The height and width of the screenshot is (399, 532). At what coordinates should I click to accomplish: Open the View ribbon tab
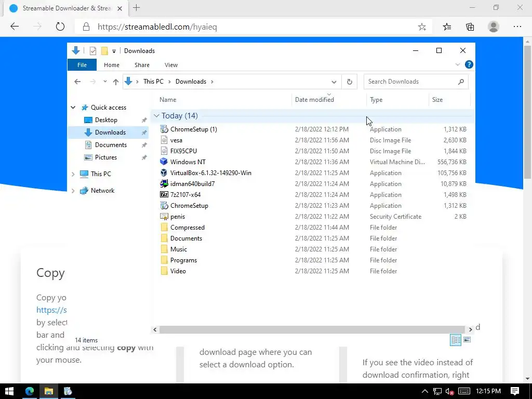tap(171, 65)
